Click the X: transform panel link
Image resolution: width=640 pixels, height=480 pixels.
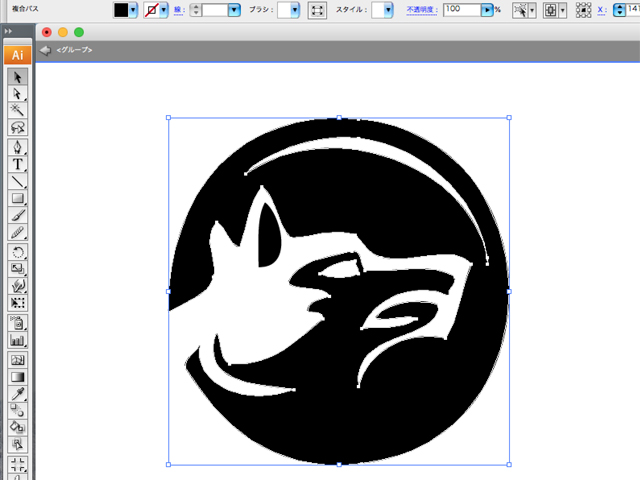point(601,10)
